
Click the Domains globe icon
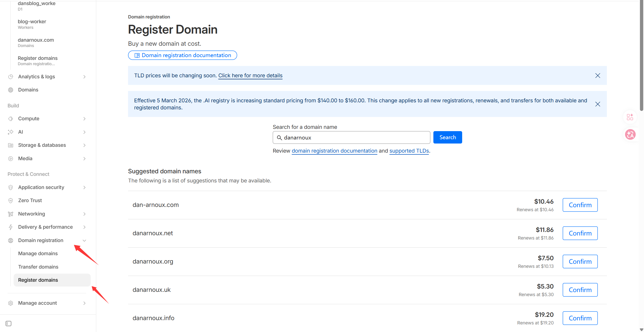point(11,90)
